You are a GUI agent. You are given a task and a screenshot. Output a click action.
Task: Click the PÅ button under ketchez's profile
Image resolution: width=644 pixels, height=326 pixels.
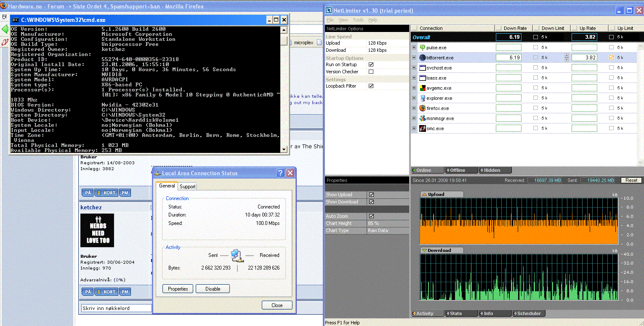87,292
